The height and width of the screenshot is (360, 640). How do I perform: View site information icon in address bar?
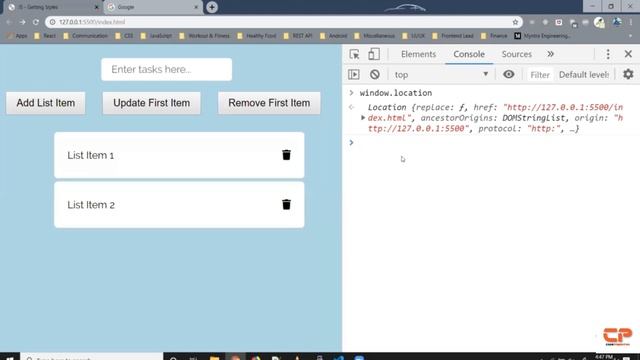tap(53, 22)
